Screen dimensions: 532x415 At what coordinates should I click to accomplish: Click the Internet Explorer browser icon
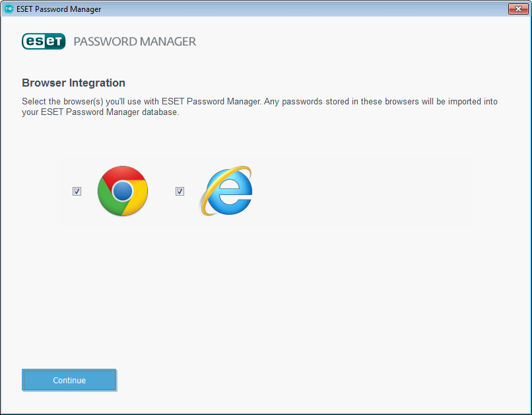(x=226, y=191)
